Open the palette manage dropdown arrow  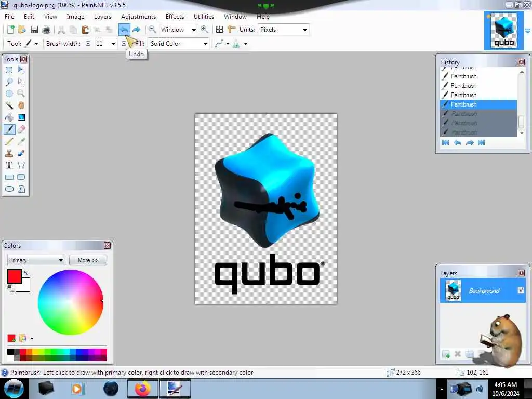tap(32, 338)
